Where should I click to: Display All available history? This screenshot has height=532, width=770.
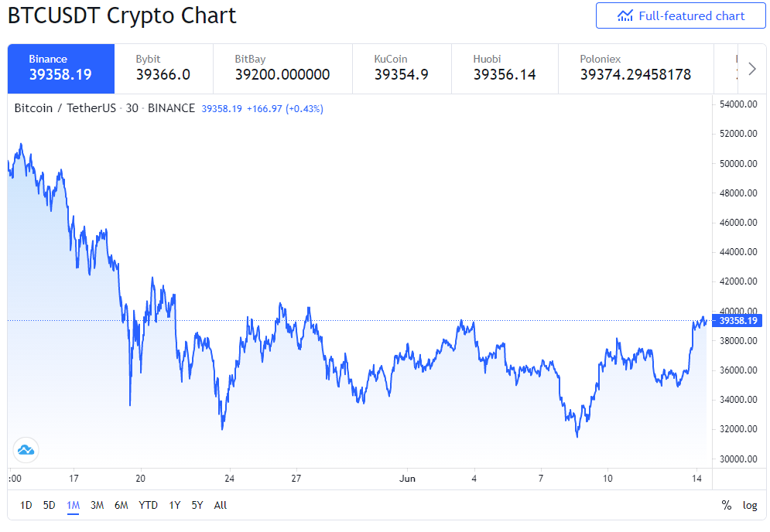[221, 505]
